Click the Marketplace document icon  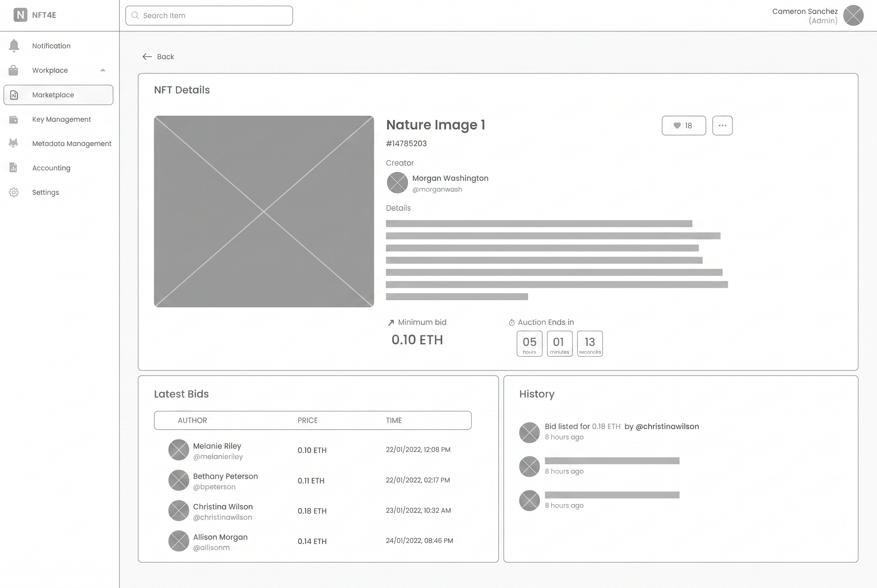tap(14, 95)
